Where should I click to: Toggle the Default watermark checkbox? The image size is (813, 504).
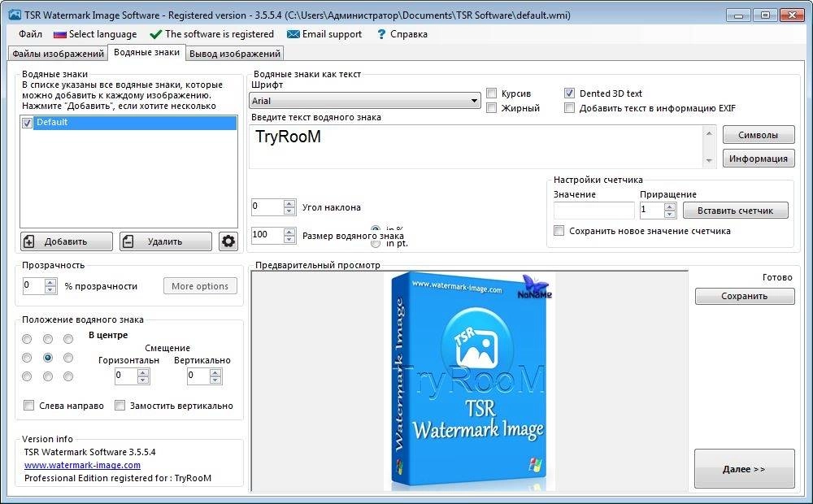coord(27,123)
